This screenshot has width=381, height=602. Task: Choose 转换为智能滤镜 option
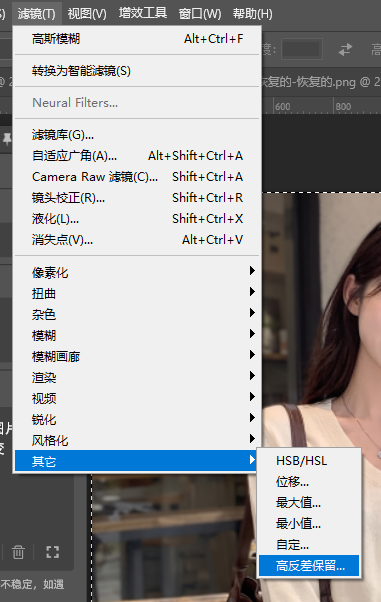point(137,71)
